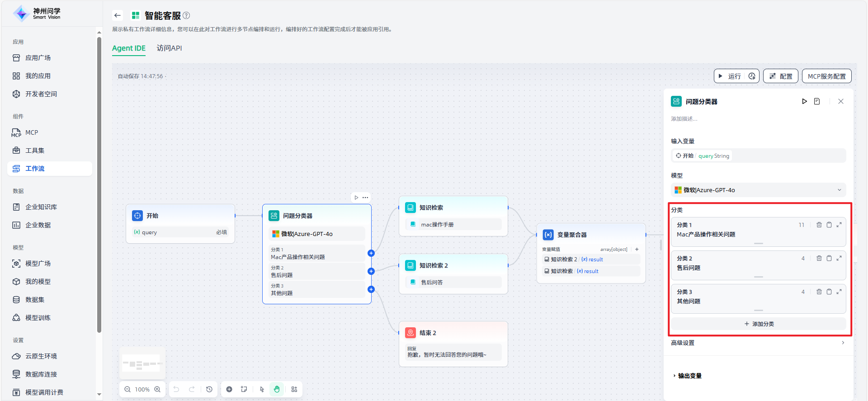Open workflow version history icon
The image size is (868, 401).
point(209,389)
